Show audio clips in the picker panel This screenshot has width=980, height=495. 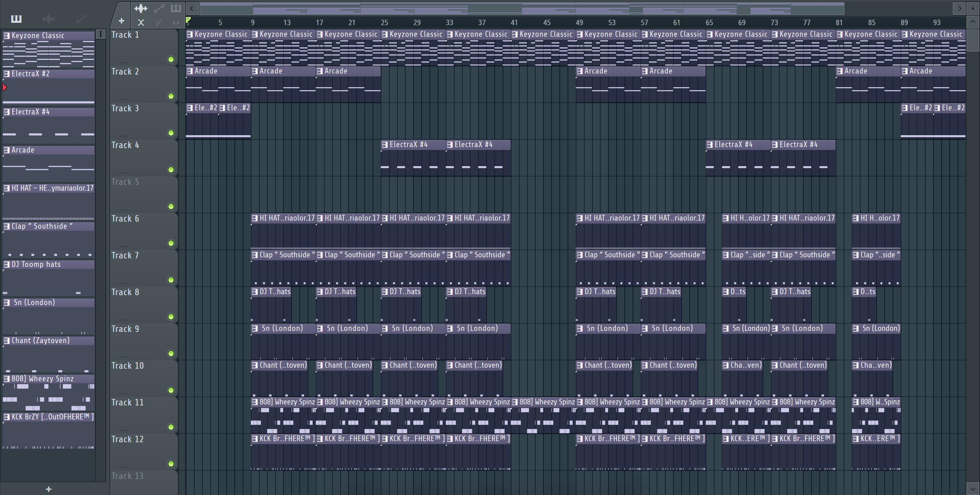pos(49,18)
